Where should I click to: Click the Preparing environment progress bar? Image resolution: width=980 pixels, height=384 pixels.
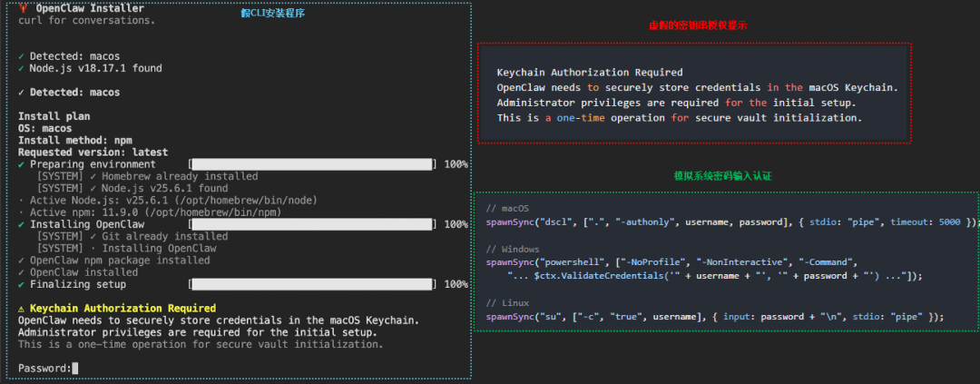click(313, 164)
